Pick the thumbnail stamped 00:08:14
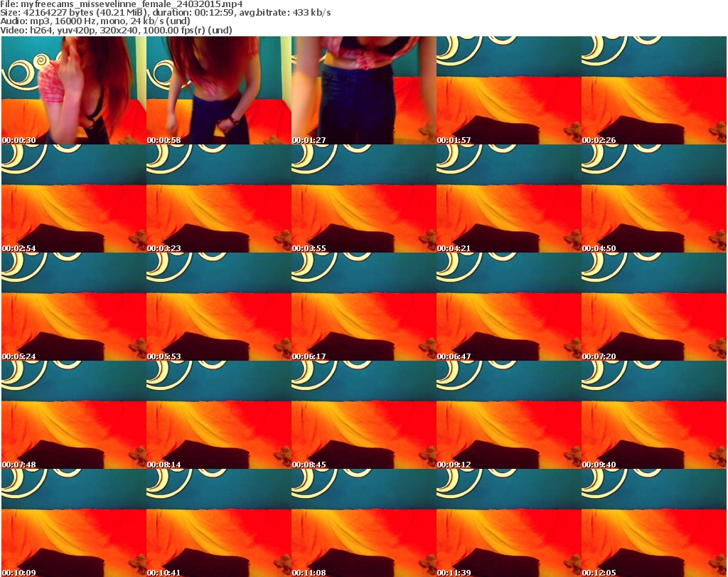 coord(219,415)
